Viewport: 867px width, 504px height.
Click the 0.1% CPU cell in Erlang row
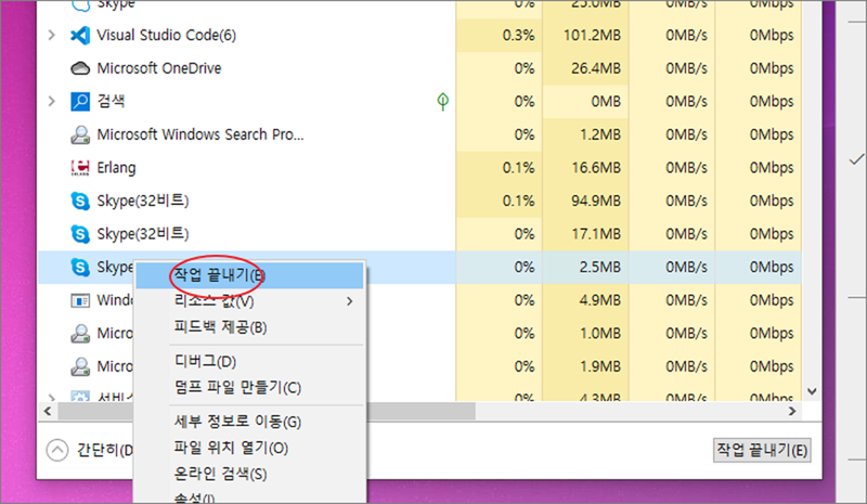[x=499, y=168]
